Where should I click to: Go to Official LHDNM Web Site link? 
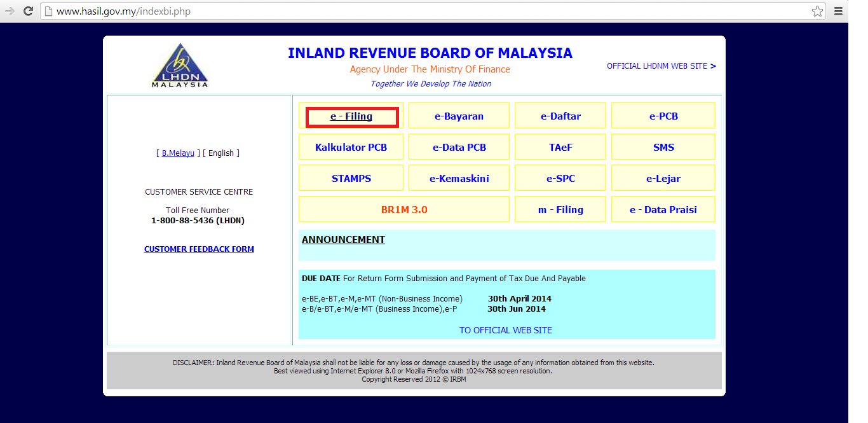661,66
